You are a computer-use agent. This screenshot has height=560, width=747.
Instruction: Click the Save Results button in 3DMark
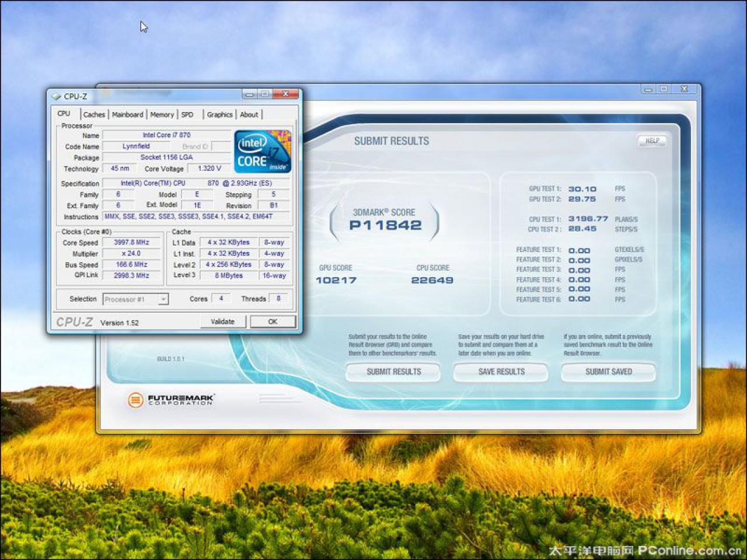(501, 372)
